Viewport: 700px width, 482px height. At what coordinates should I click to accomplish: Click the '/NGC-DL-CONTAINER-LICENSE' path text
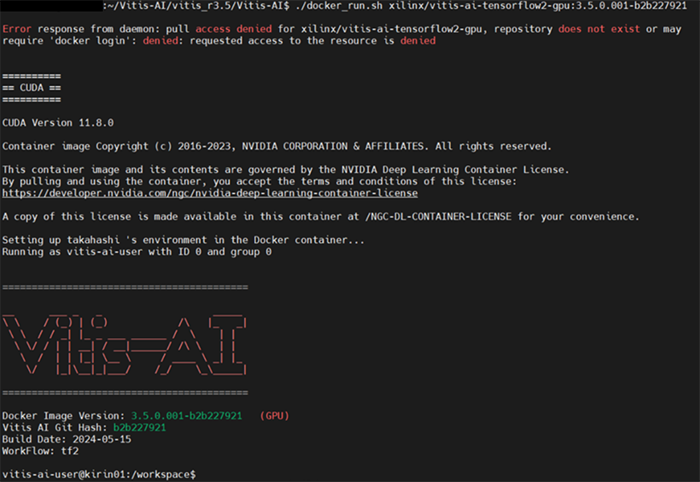[x=438, y=216]
